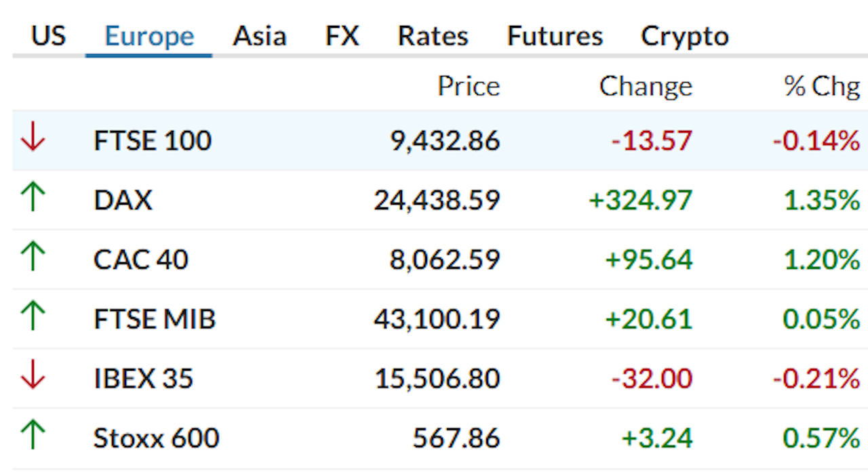This screenshot has height=473, width=868.
Task: Switch to the Futures tab
Action: [x=554, y=36]
